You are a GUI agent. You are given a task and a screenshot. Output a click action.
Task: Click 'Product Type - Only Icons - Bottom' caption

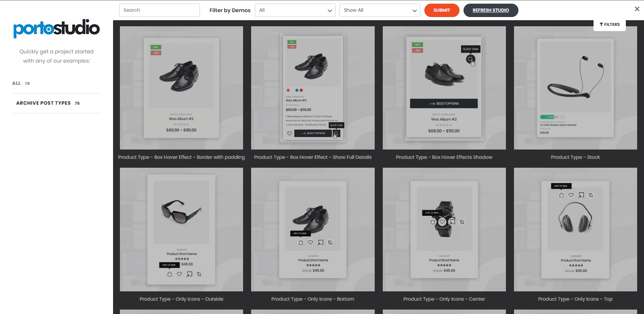pyautogui.click(x=313, y=299)
